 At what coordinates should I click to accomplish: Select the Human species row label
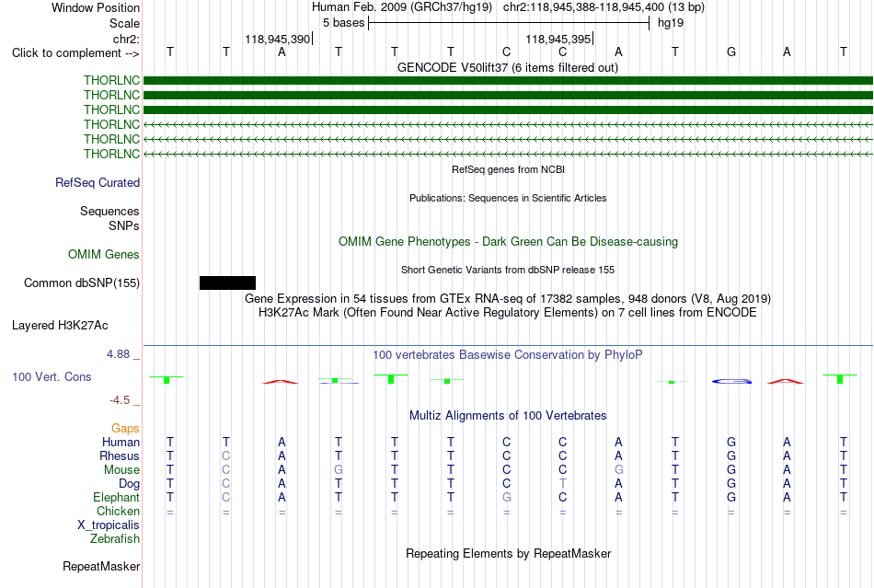(121, 442)
